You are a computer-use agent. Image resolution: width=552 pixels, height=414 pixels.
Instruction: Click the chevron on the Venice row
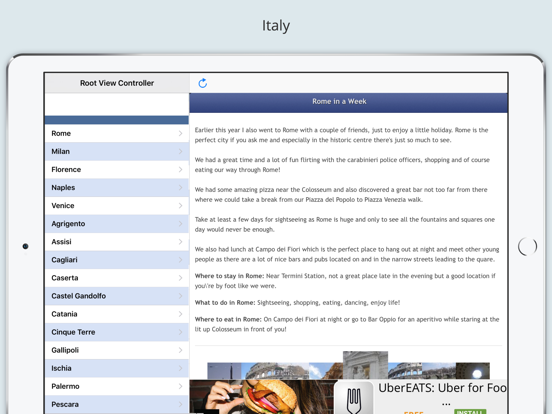coord(181,206)
